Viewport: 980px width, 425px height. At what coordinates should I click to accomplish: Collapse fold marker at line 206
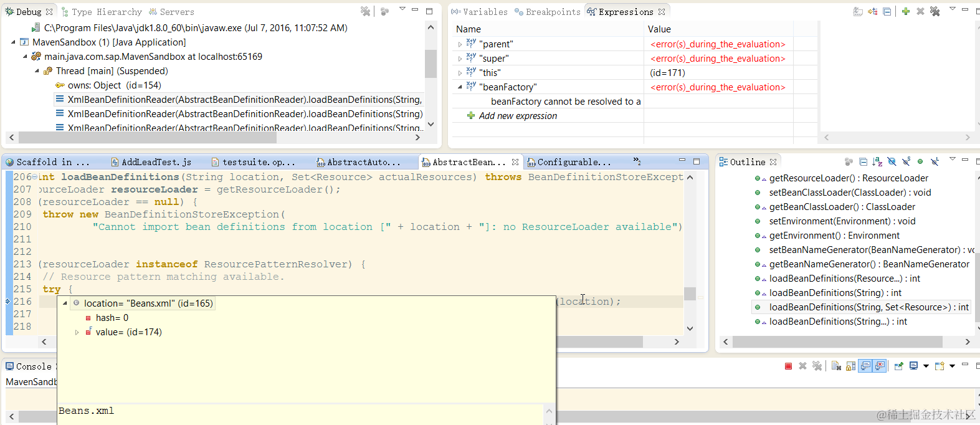[x=34, y=177]
